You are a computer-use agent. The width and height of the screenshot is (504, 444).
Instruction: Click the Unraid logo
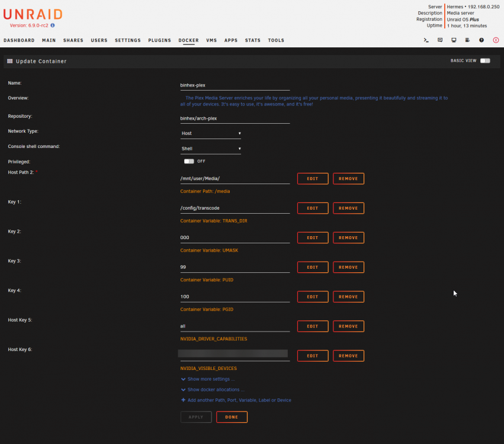(33, 14)
